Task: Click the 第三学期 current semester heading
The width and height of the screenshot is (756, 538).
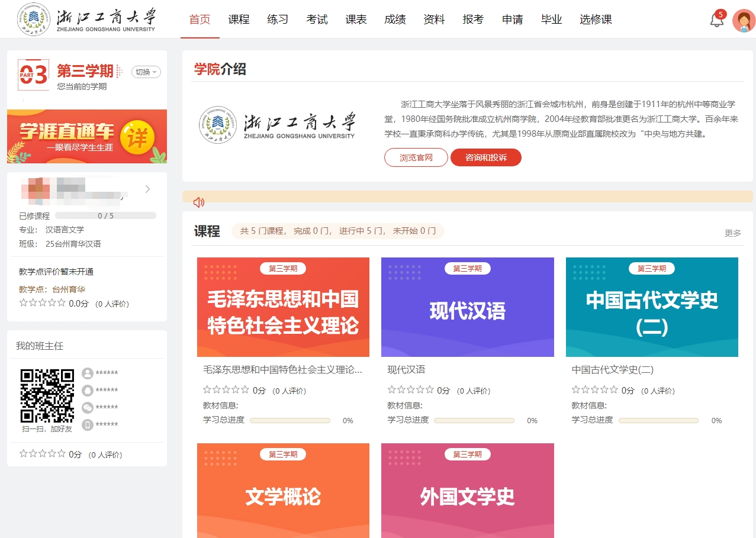Action: point(85,72)
